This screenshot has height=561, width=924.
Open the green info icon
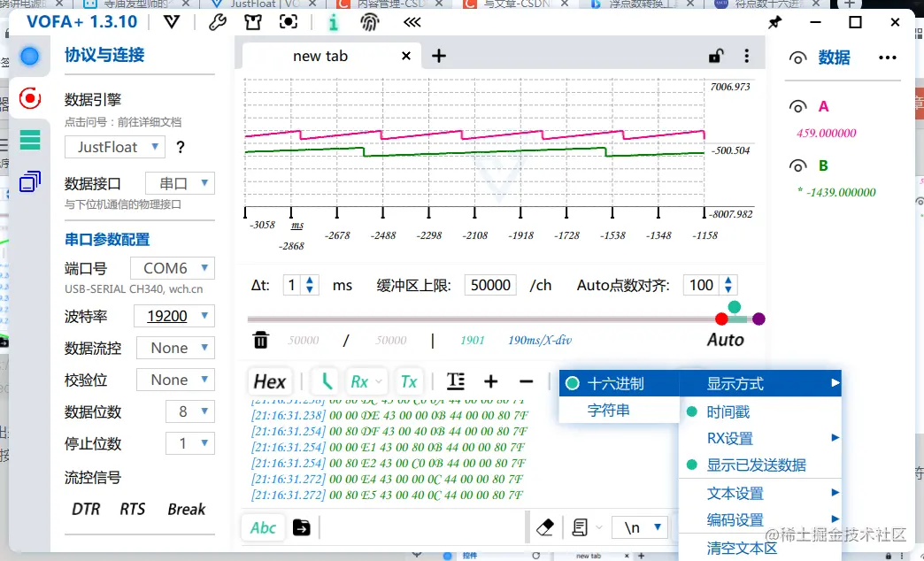(x=333, y=22)
